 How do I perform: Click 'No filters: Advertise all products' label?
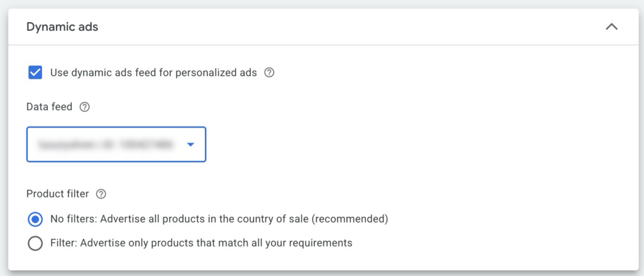click(157, 219)
